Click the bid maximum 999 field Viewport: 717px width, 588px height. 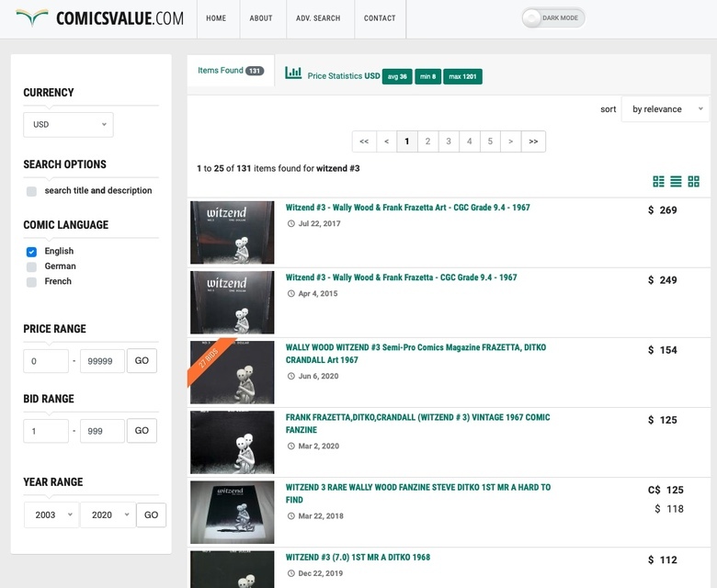[x=102, y=431]
